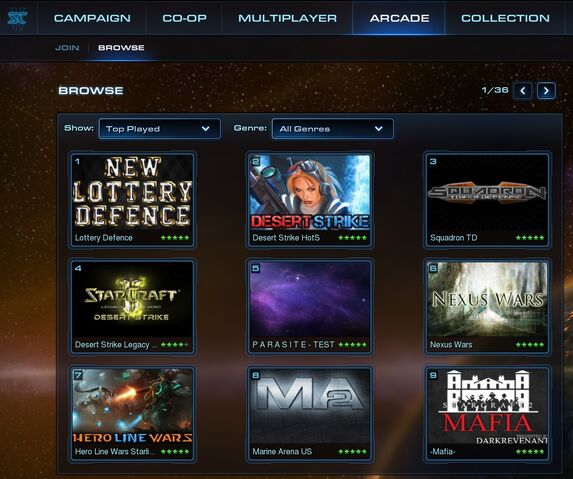Go to previous page arrow

point(523,91)
